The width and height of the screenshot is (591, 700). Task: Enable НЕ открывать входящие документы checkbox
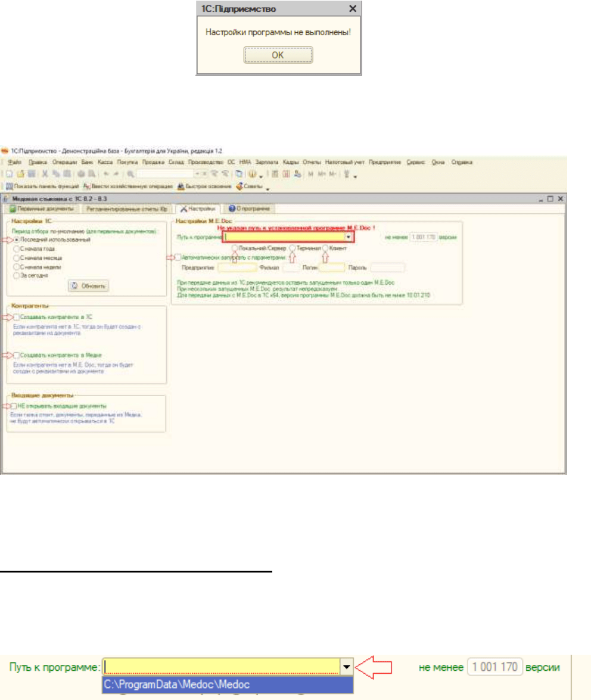pos(14,406)
